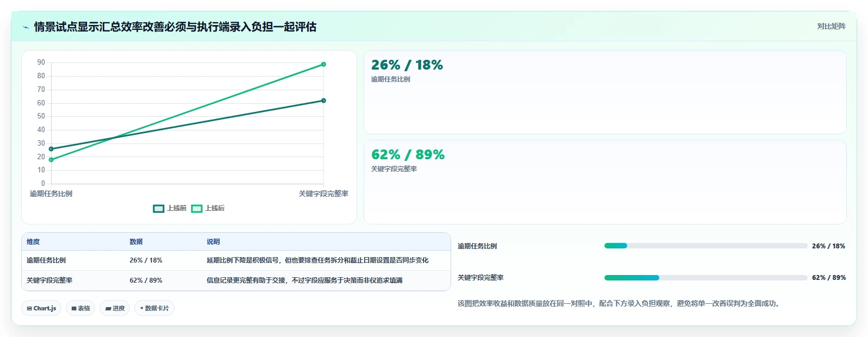Click the 数据卡片 tag chip

(x=154, y=308)
